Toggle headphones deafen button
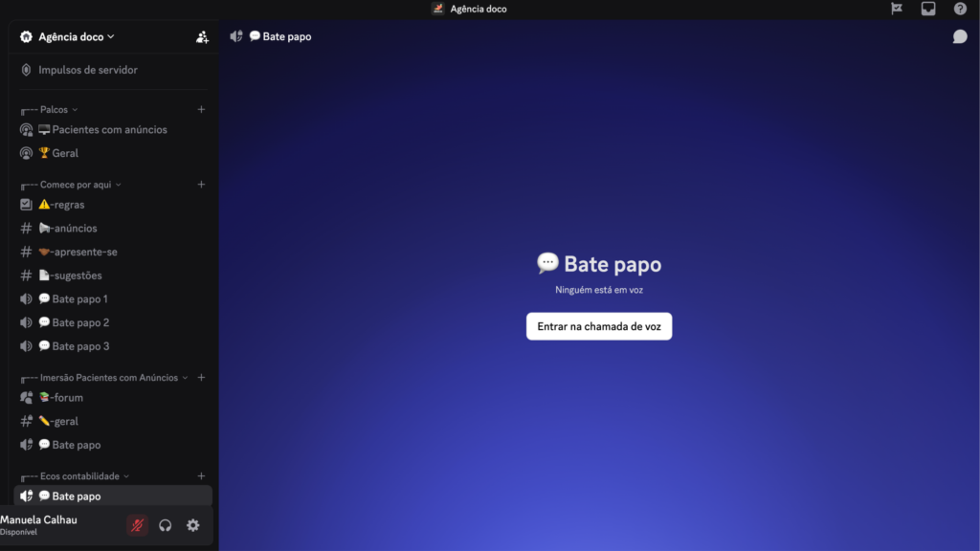Screen dimensions: 980x551 [x=166, y=525]
